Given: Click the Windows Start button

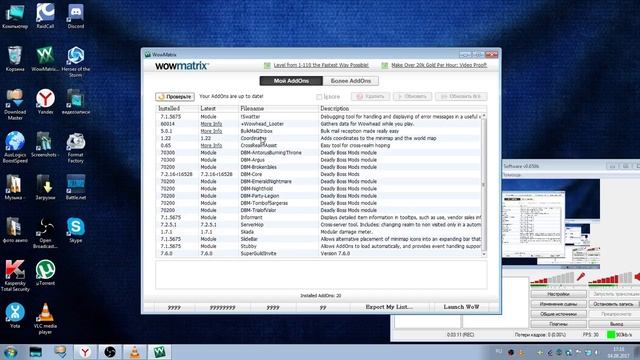Looking at the screenshot, I should (10, 352).
